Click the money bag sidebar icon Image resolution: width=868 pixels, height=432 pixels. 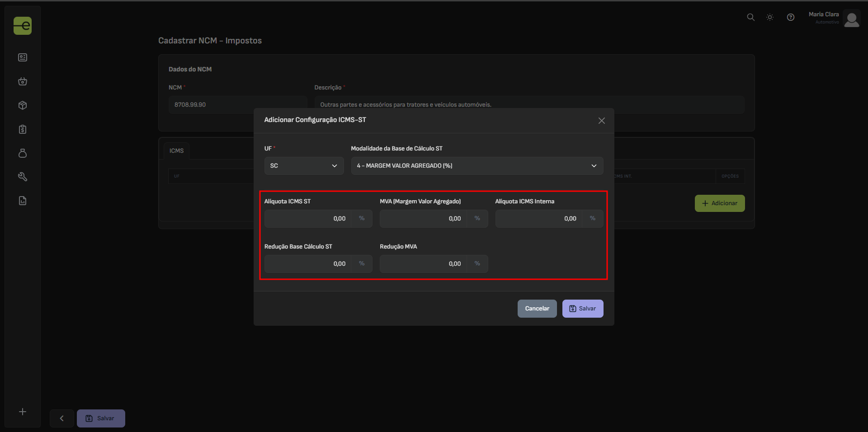23,153
